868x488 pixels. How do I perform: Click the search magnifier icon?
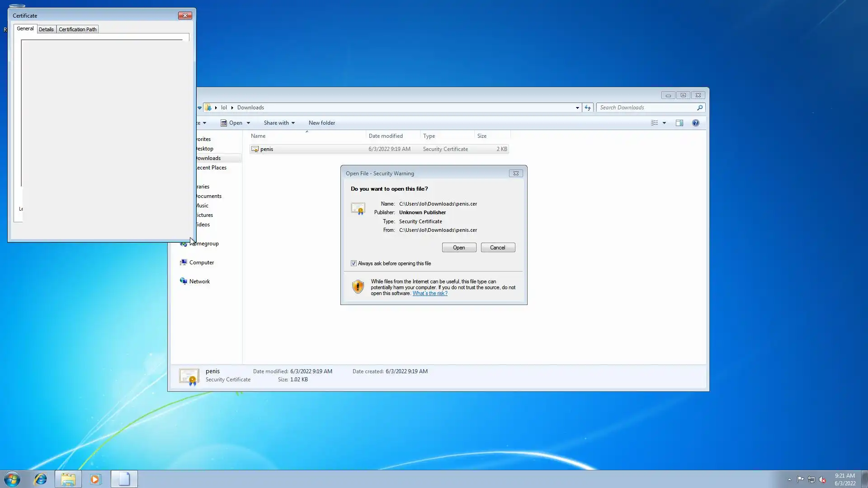[699, 108]
